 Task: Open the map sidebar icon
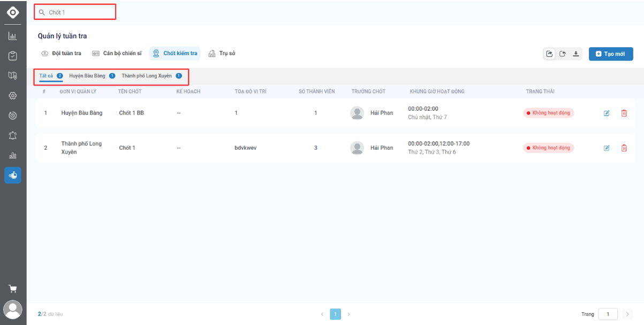click(13, 75)
